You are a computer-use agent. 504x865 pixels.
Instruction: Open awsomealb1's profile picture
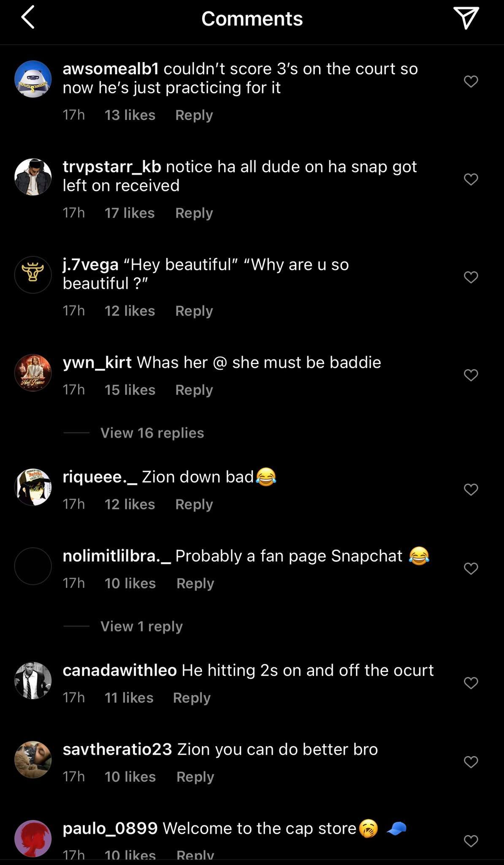(x=33, y=79)
